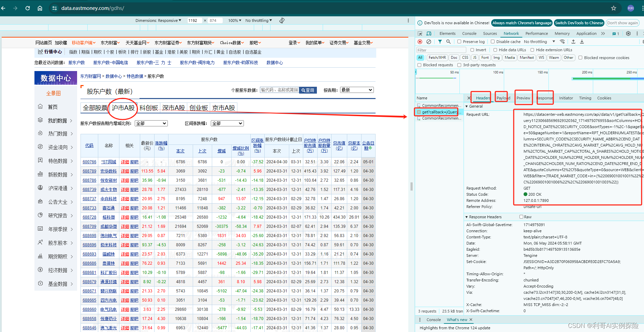
Task: Open the 首页 sidebar home item
Action: 53,107
